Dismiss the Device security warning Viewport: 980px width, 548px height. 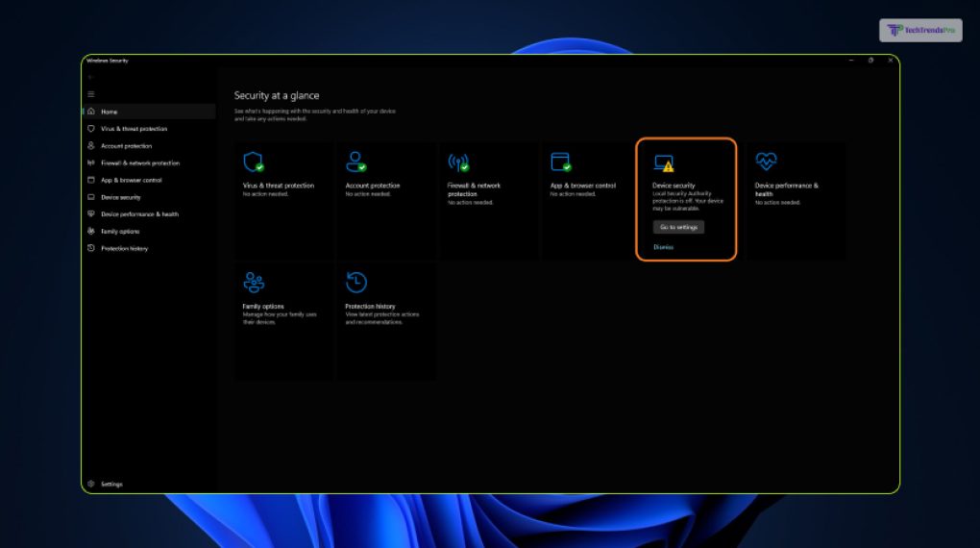click(663, 247)
